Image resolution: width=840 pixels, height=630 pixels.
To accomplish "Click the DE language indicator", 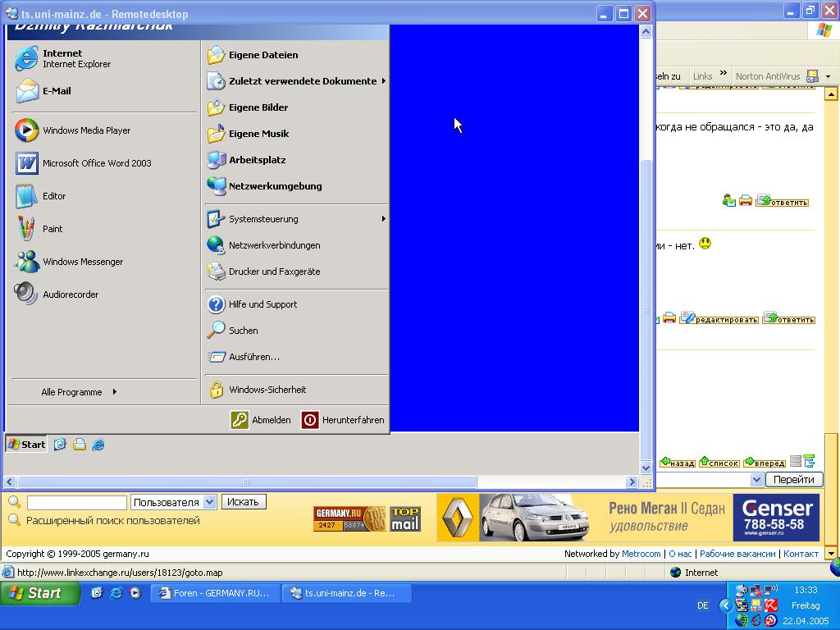I will pyautogui.click(x=703, y=605).
